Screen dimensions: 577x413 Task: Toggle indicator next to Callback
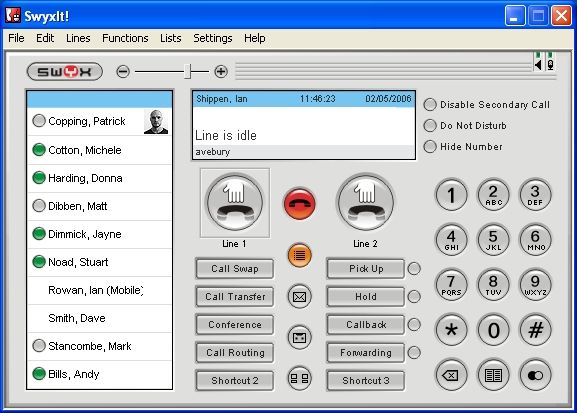(414, 324)
